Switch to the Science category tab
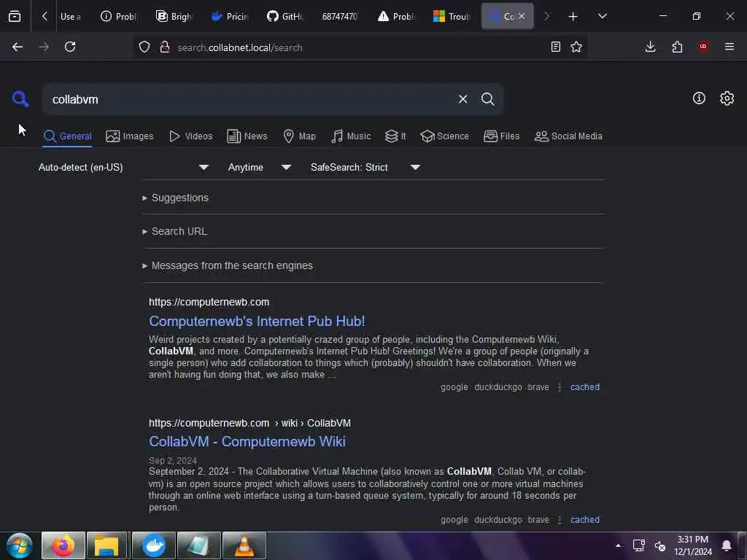This screenshot has width=747, height=560. [x=444, y=136]
